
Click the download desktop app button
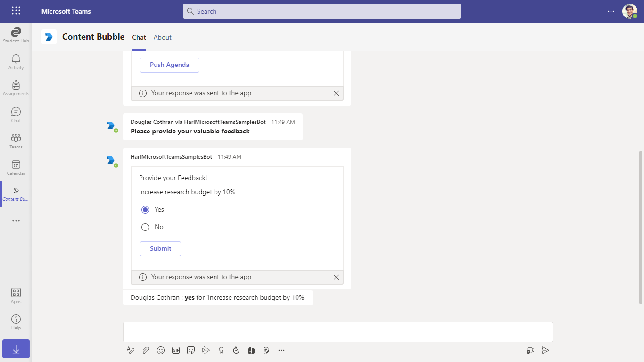pos(16,349)
